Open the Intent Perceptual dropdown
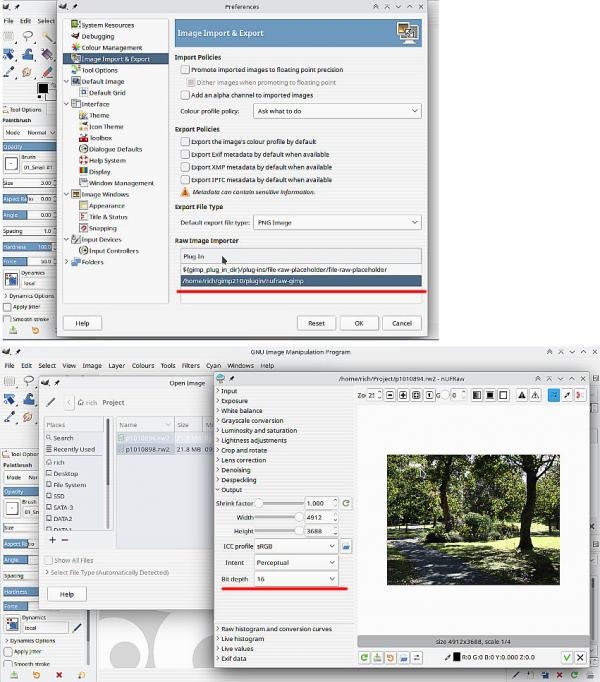 point(296,562)
